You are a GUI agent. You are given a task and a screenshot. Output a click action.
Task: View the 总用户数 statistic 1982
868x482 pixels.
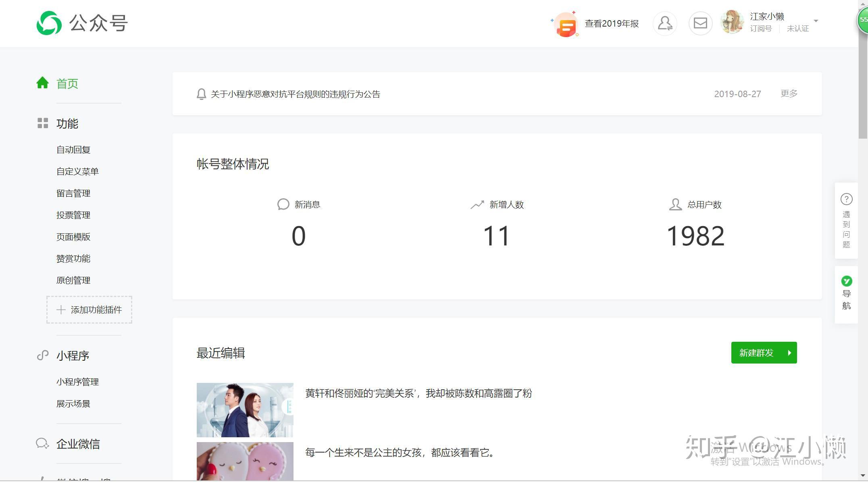point(695,236)
